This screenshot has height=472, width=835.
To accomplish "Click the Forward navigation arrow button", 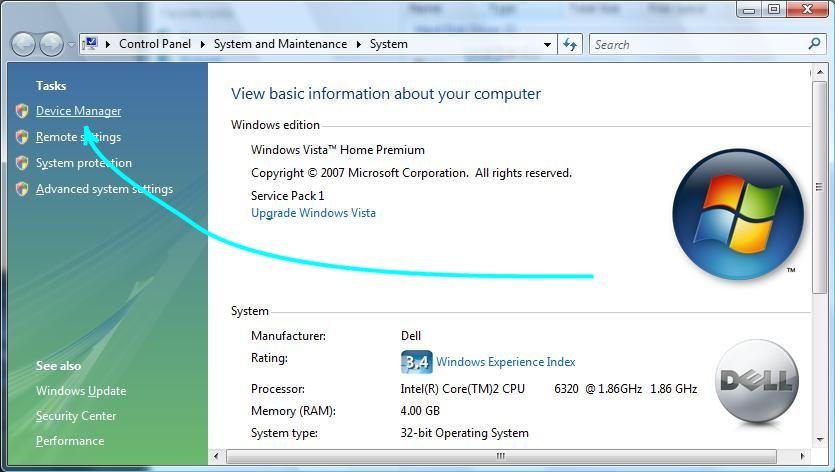I will click(52, 44).
